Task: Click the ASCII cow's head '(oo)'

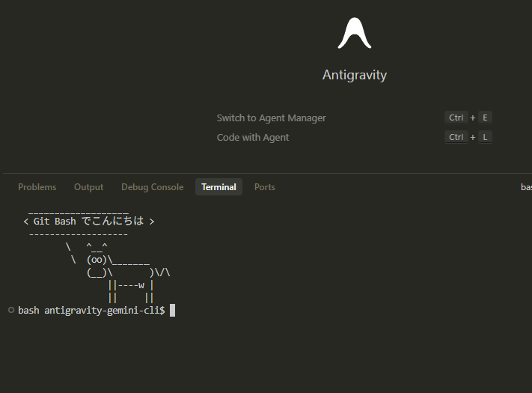Action: tap(97, 260)
